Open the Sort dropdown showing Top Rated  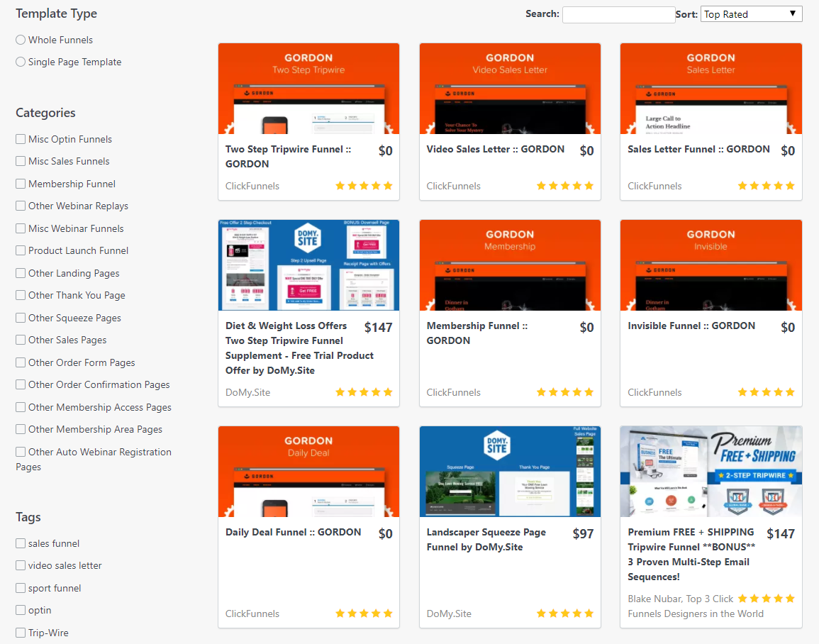(x=751, y=14)
